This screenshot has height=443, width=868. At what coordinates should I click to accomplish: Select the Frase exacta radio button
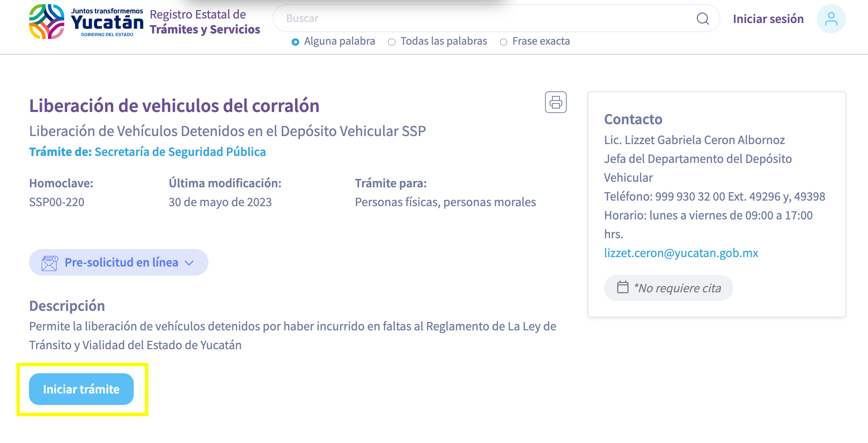tap(503, 42)
